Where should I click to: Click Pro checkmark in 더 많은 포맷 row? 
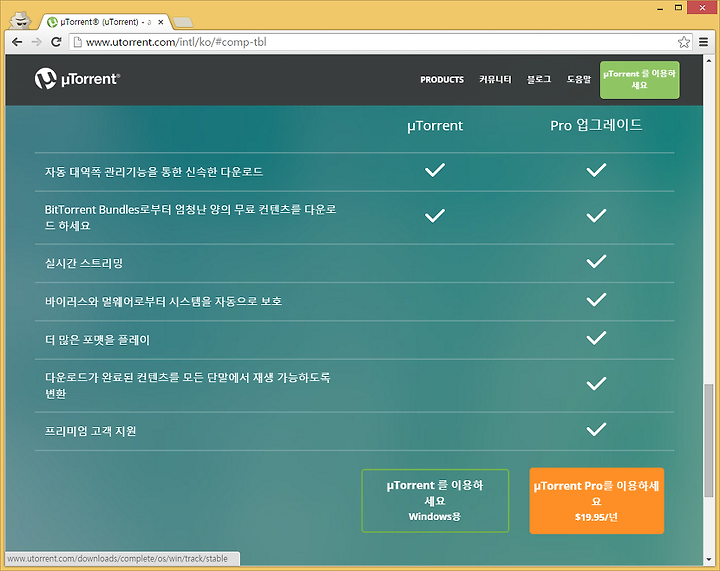point(596,338)
